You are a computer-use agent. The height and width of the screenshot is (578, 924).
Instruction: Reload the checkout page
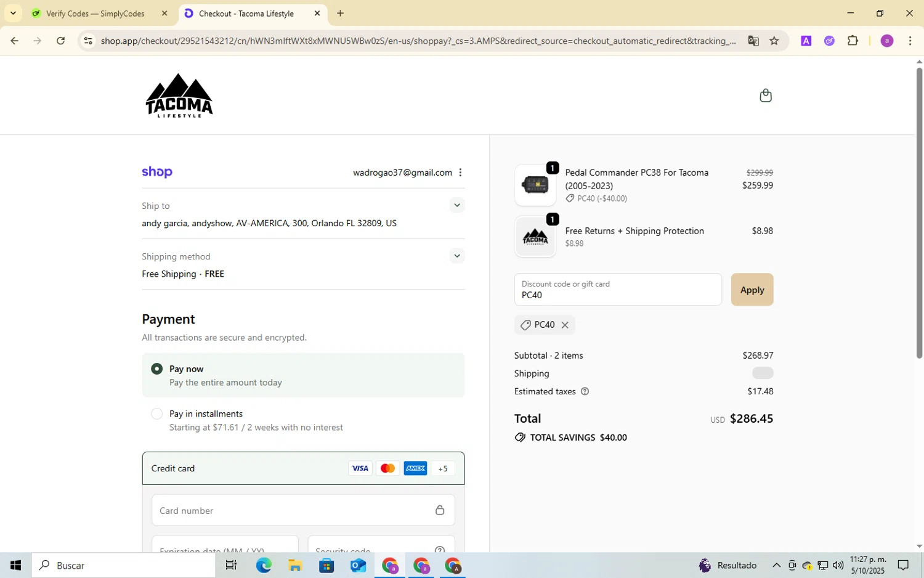point(61,41)
